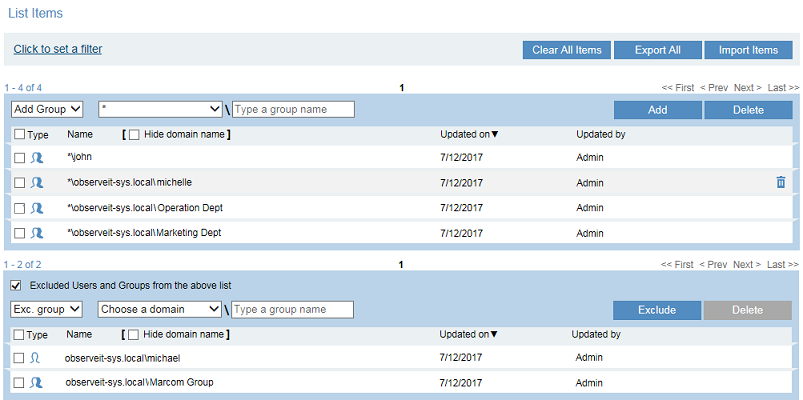Click the Export All button
Viewport: 803px width, 400px height.
[657, 50]
